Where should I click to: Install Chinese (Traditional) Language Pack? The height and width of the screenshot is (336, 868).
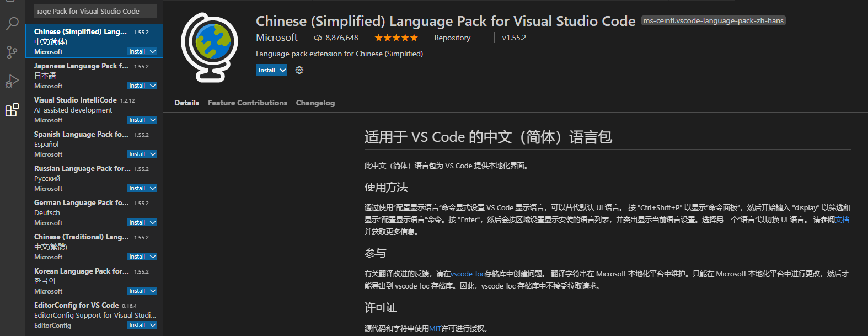137,257
